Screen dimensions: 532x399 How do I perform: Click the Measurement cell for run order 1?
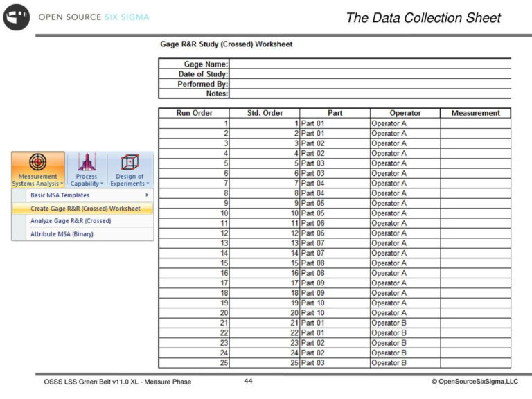coord(476,123)
